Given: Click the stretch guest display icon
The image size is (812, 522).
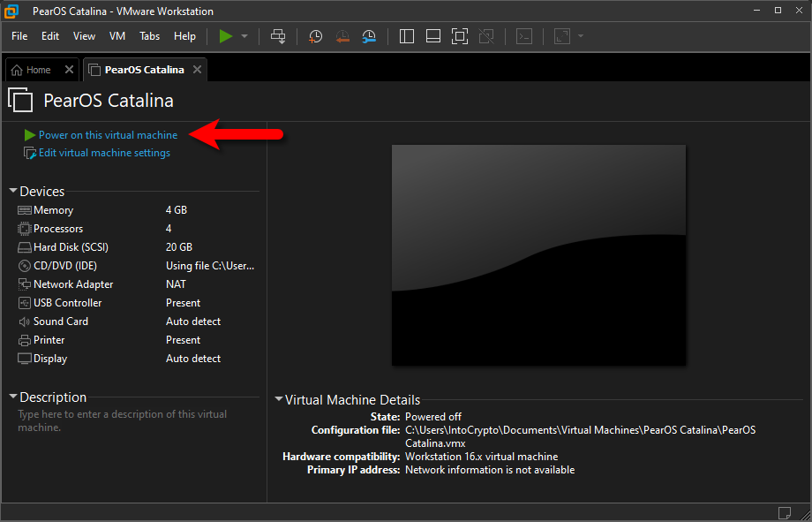Looking at the screenshot, I should (x=562, y=36).
